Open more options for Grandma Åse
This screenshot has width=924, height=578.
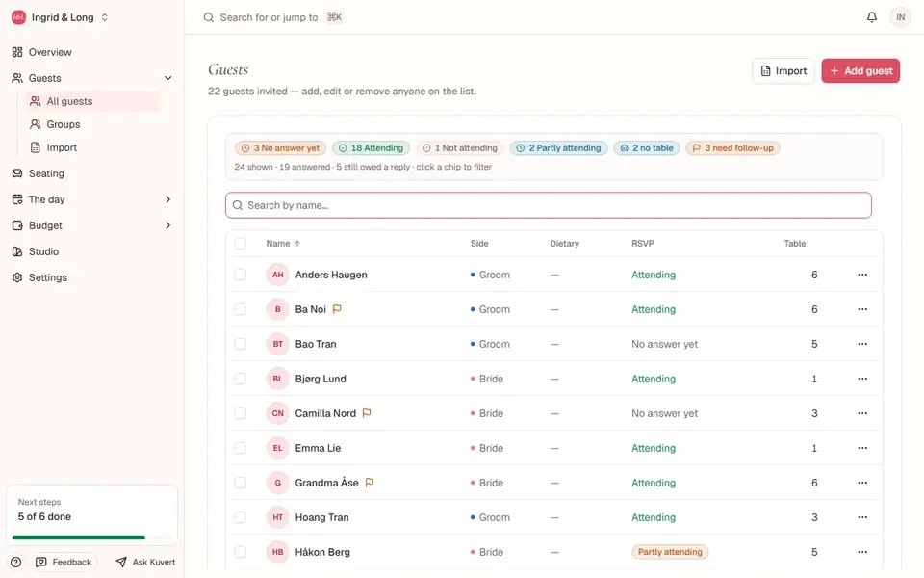coord(862,483)
